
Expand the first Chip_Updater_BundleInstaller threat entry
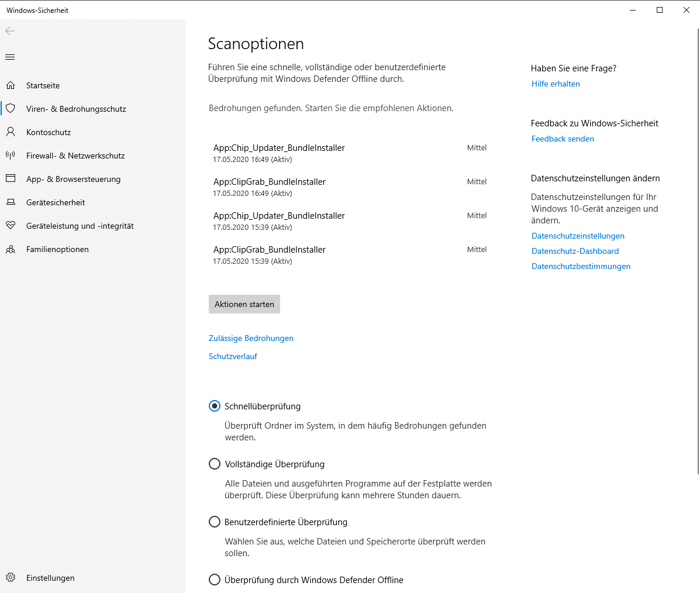tap(350, 153)
